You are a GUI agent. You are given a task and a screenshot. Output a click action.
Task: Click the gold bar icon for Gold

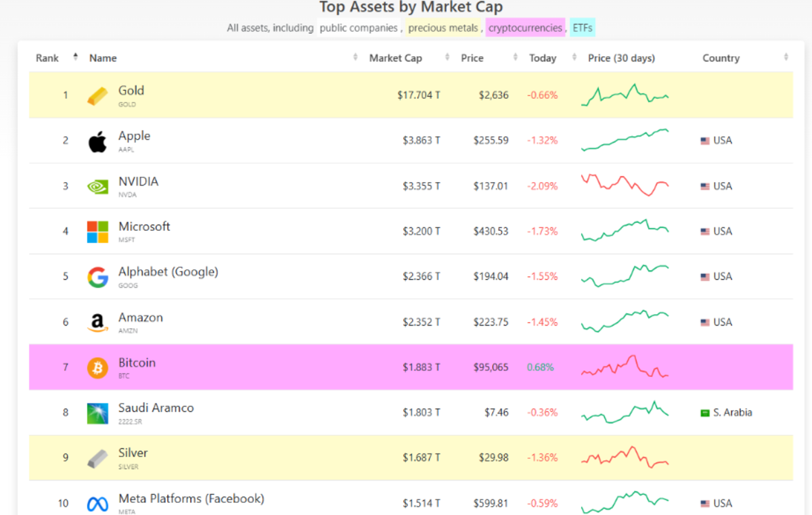click(x=97, y=95)
